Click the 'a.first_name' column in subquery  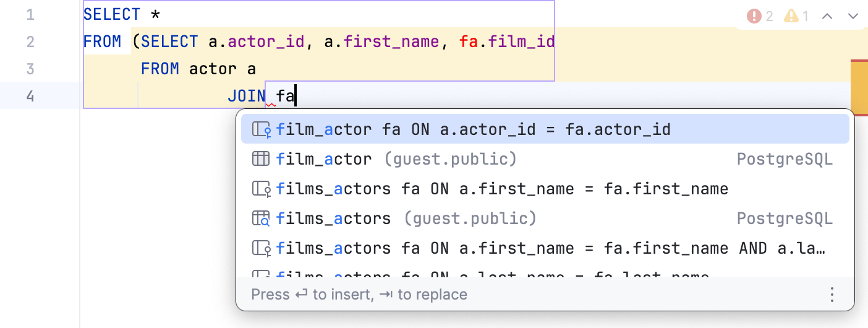[x=392, y=41]
